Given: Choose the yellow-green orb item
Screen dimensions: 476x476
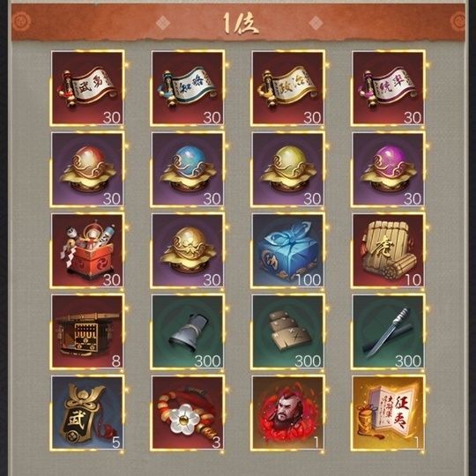Looking at the screenshot, I should tap(287, 169).
